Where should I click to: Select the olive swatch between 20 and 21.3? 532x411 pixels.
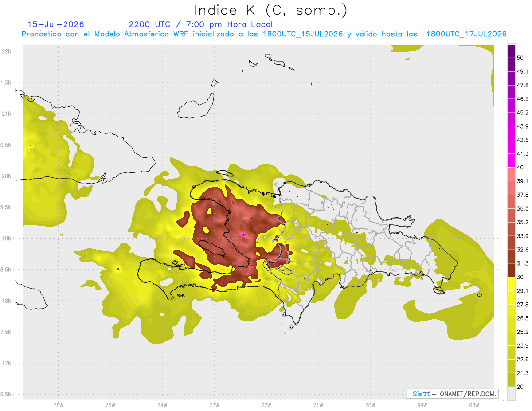[x=511, y=380]
